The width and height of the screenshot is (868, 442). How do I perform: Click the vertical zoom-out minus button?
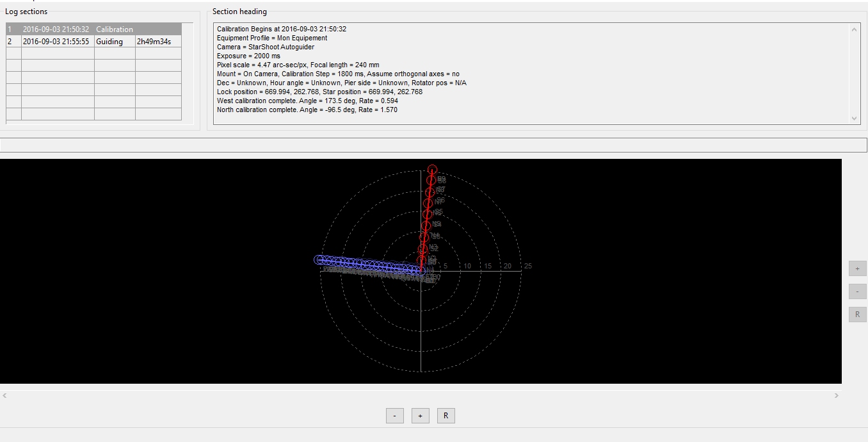click(857, 291)
